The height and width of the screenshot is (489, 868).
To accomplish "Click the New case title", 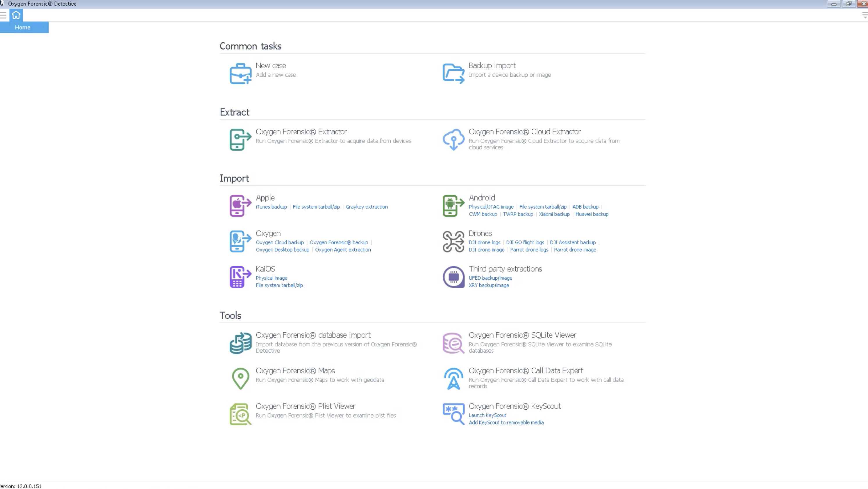I will point(271,65).
